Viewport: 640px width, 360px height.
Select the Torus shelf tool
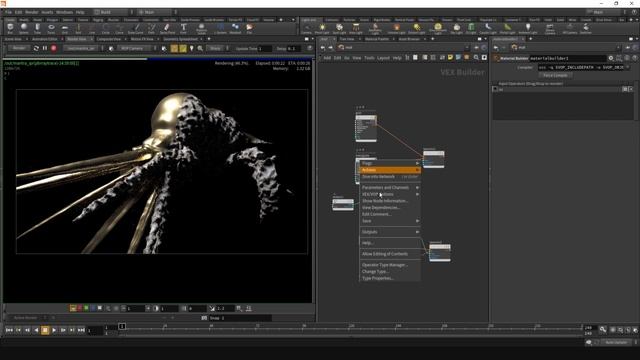[51, 29]
